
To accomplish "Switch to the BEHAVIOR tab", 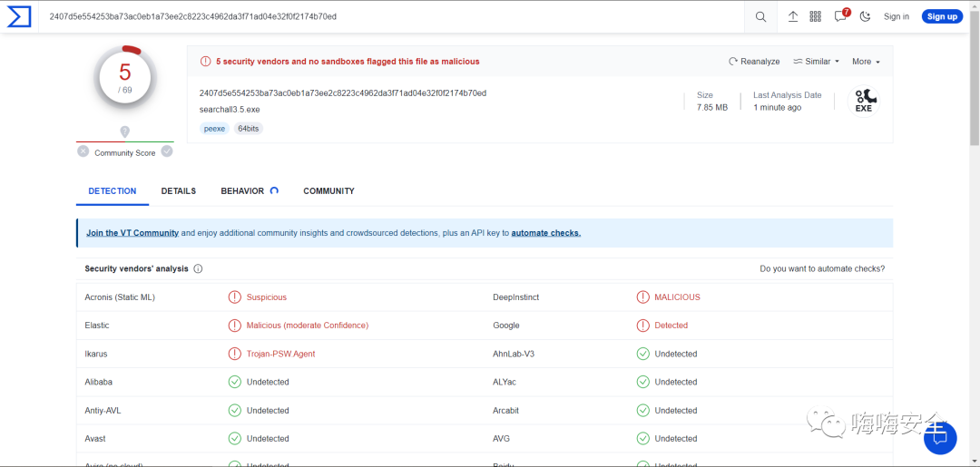I will [249, 191].
